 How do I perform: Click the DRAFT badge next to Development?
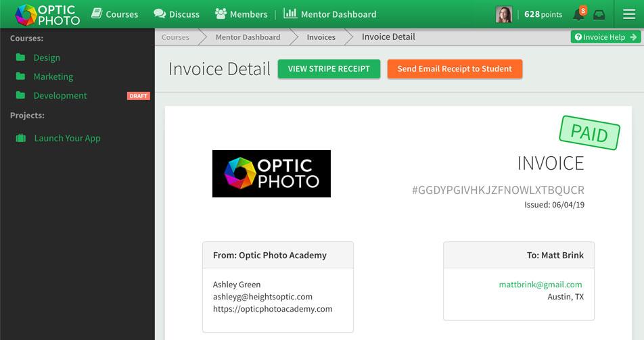(x=139, y=96)
